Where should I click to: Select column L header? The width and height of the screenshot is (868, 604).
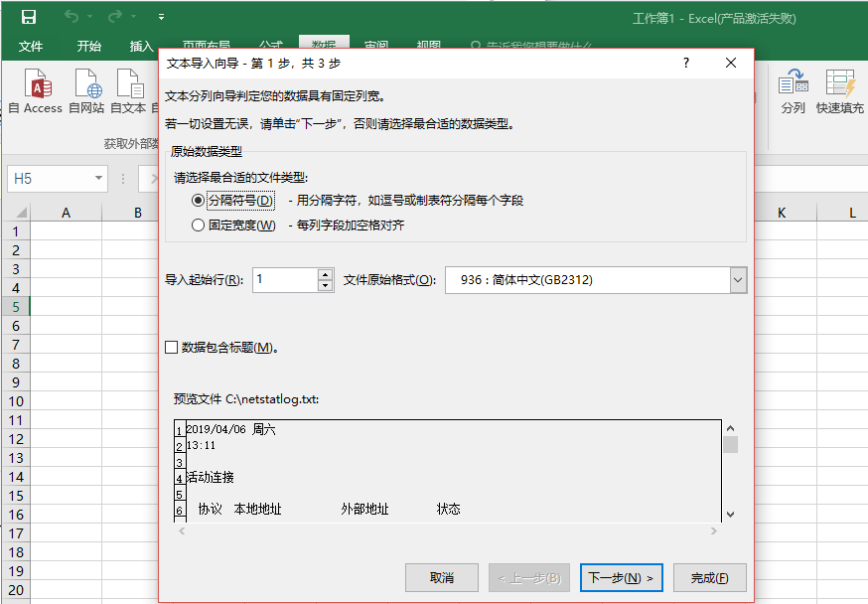(852, 213)
